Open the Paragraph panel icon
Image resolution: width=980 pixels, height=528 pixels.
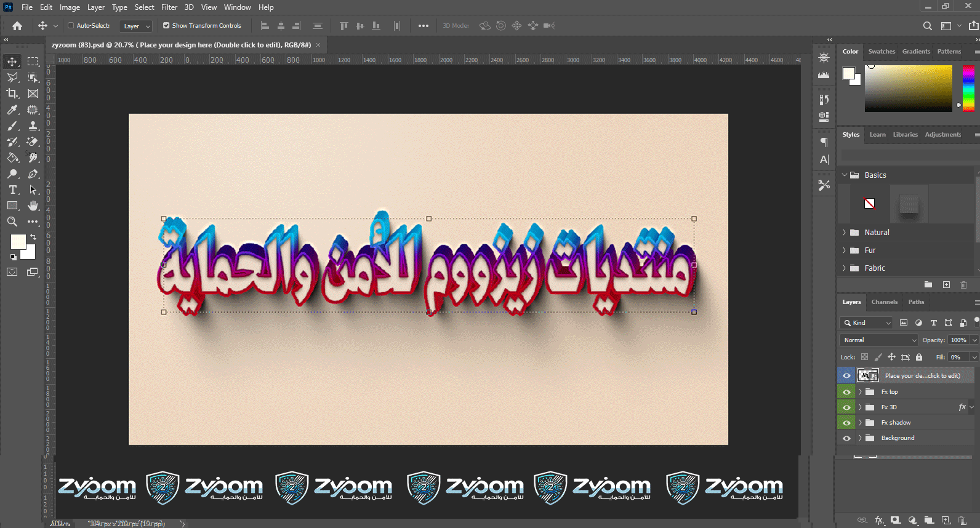click(824, 142)
